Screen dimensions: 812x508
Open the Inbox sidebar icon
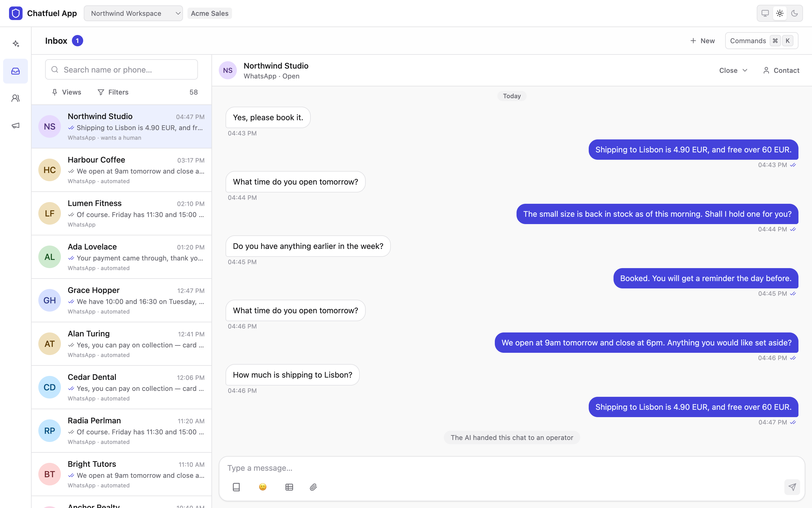[x=16, y=71]
